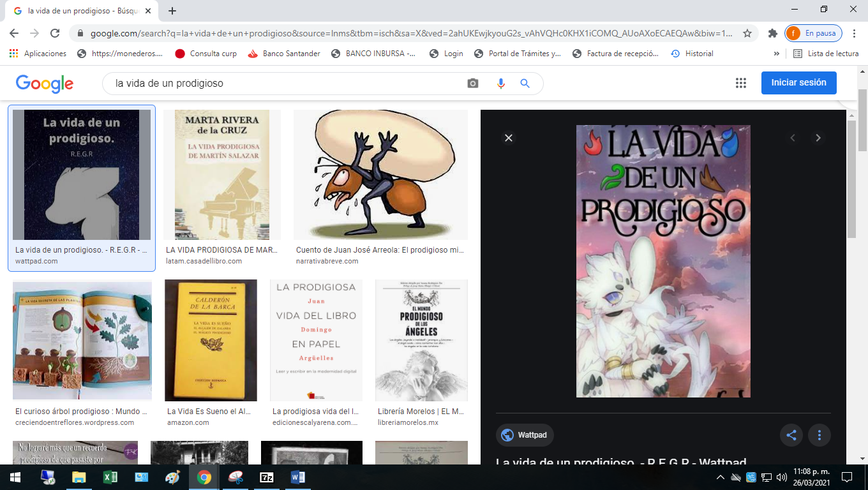Open the 'El curioso árbol prodigioso' thumbnail
Viewport: 868px width, 490px height.
pos(82,340)
